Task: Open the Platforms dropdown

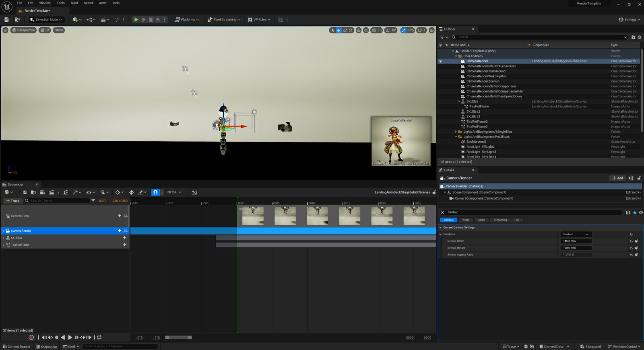Action: [187, 19]
